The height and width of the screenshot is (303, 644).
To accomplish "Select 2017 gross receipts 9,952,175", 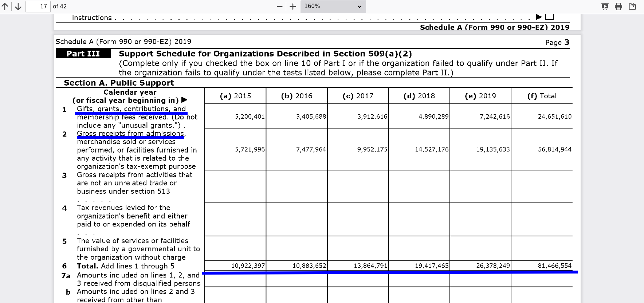I will tap(372, 149).
